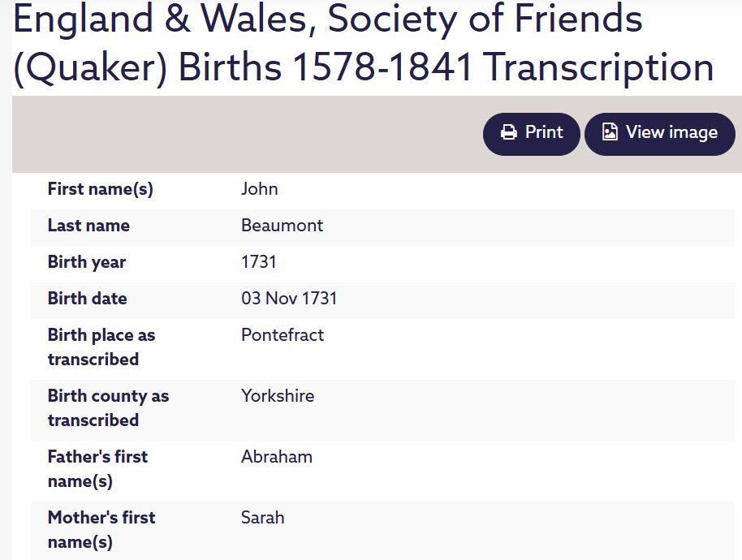Click the image file icon
Viewport: 742px width, 560px height.
(610, 132)
